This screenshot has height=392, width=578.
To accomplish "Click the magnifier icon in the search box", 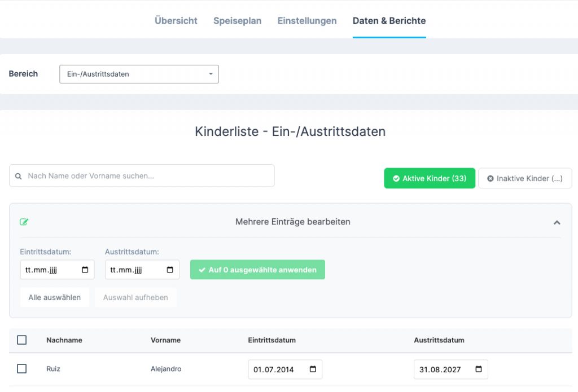I will click(x=19, y=176).
